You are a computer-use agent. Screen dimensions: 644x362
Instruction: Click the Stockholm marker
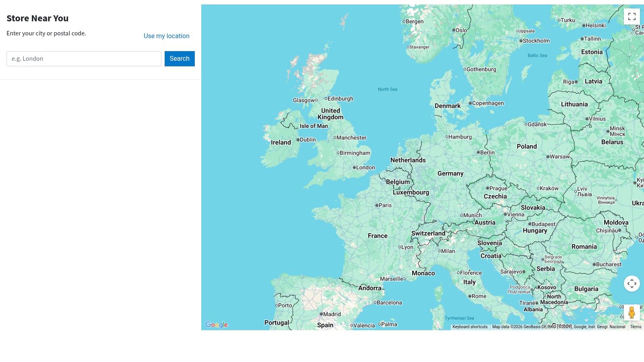pyautogui.click(x=521, y=41)
